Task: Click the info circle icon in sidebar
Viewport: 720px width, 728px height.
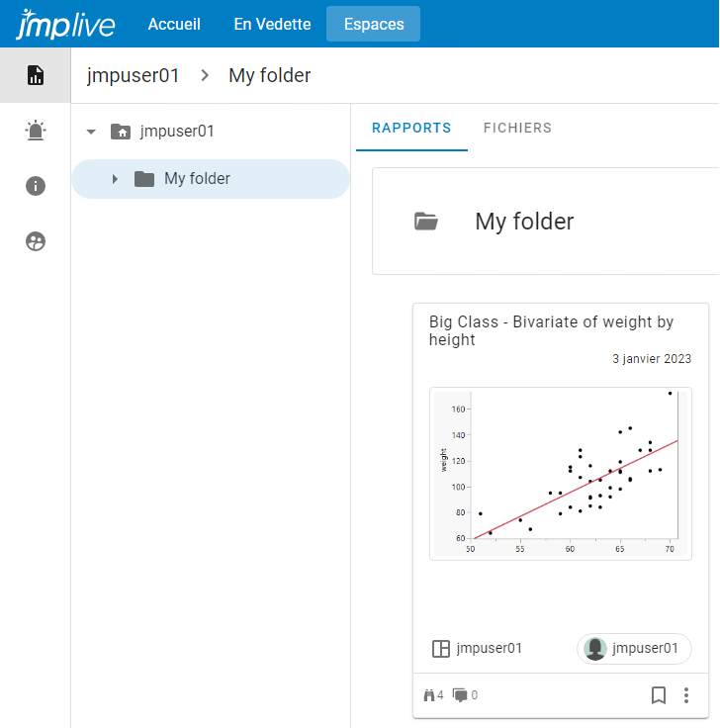Action: (36, 186)
